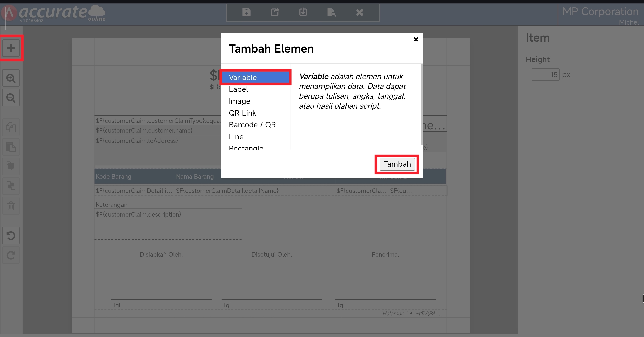Click the undo arrow icon
Screen dimensions: 644x337
click(11, 236)
